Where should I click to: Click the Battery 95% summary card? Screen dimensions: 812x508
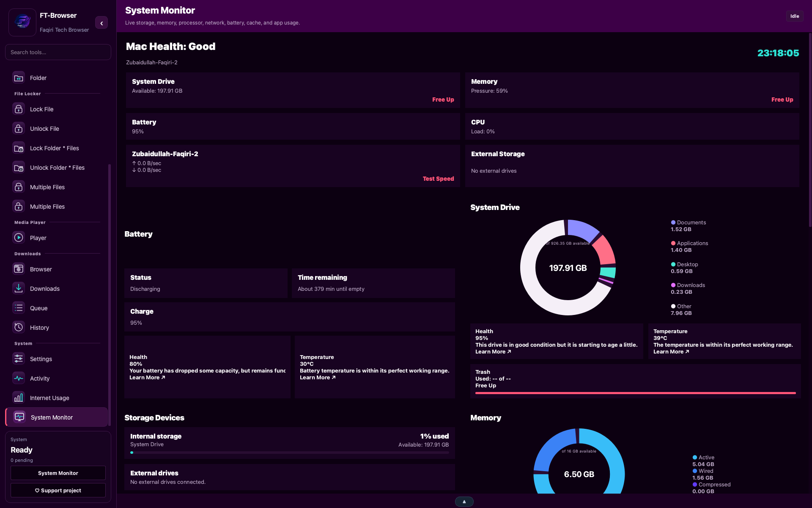293,127
